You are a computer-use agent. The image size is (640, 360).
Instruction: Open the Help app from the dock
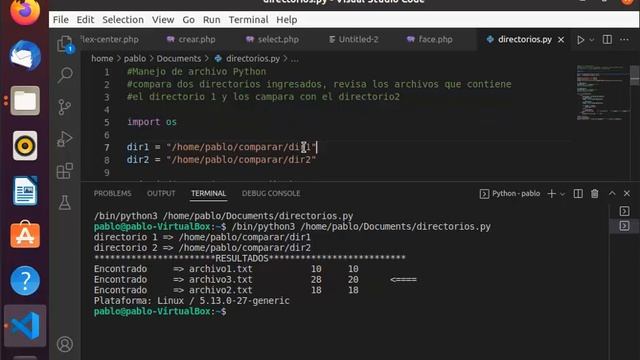click(25, 280)
